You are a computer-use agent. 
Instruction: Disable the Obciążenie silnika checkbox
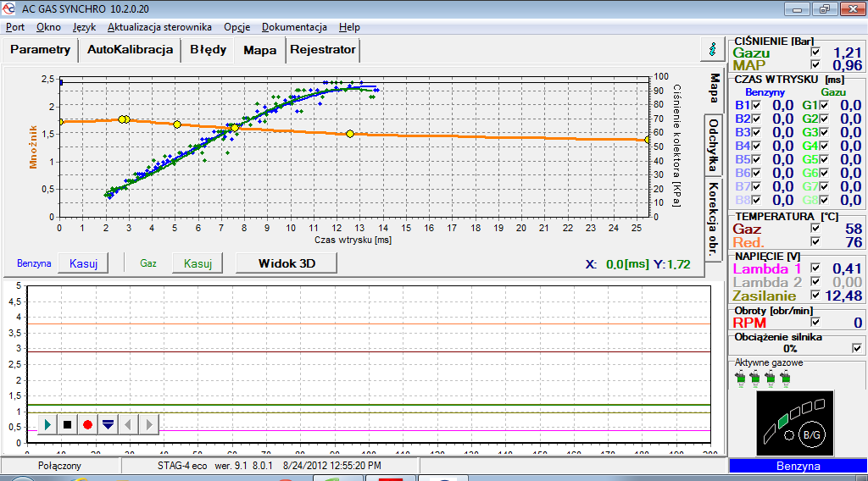857,348
